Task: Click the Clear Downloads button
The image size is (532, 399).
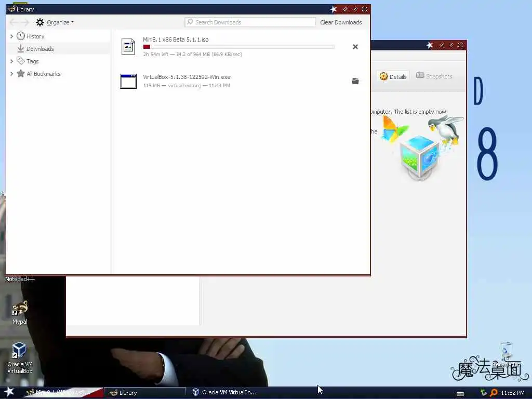Action: coord(341,22)
